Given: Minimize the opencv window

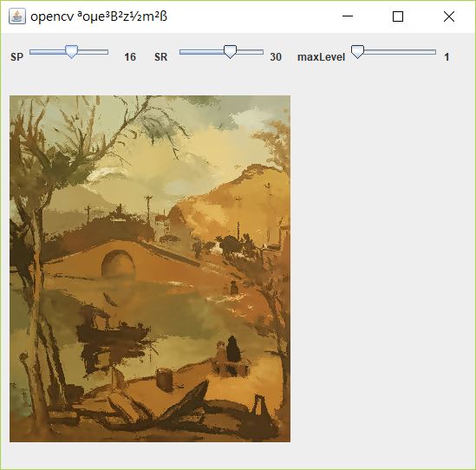Looking at the screenshot, I should pos(348,16).
